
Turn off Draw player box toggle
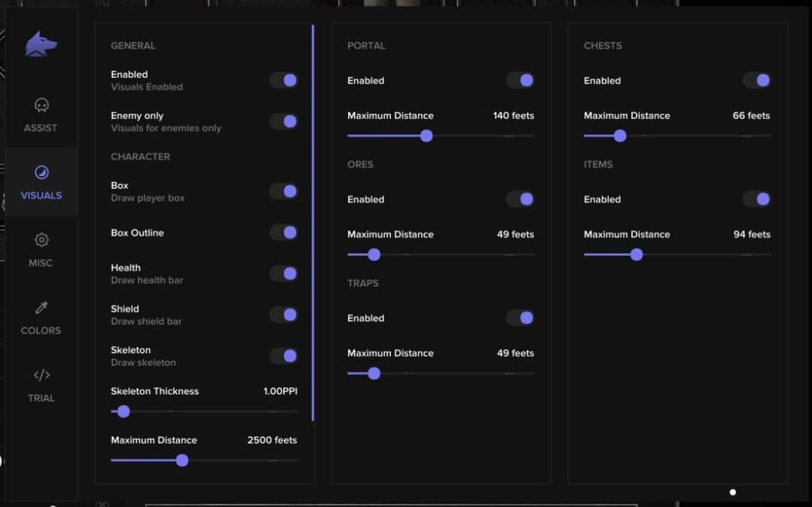tap(284, 191)
